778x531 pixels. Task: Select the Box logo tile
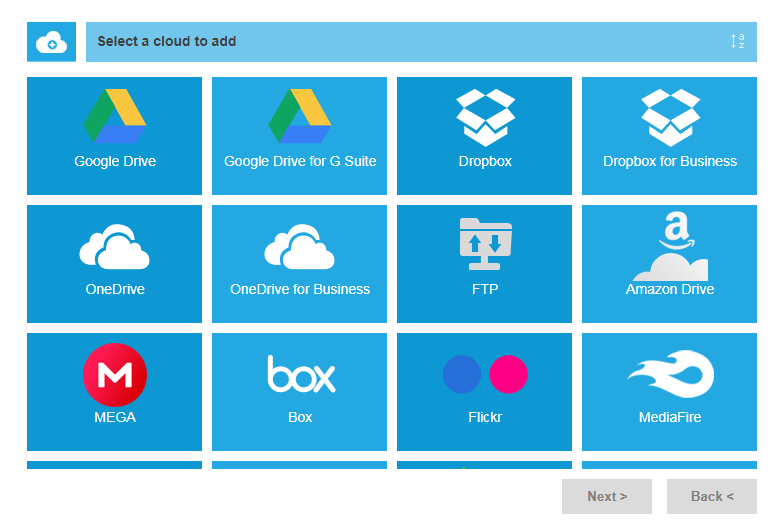coord(300,391)
